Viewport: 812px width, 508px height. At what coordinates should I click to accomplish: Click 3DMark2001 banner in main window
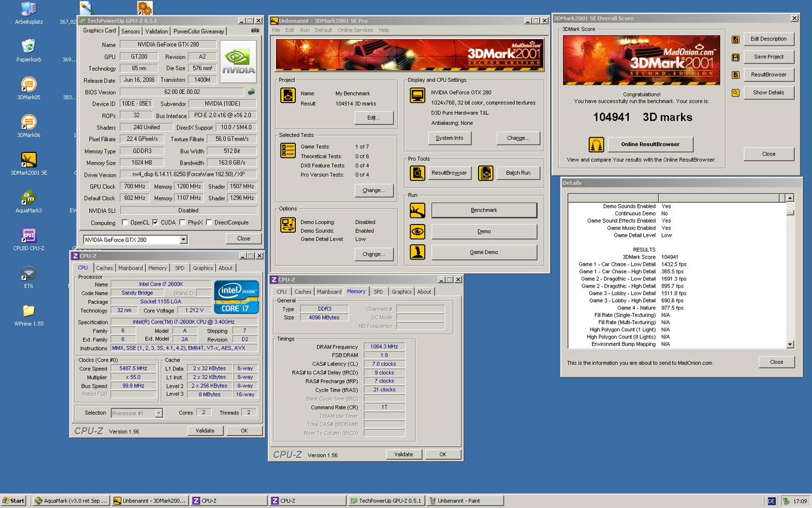[410, 55]
